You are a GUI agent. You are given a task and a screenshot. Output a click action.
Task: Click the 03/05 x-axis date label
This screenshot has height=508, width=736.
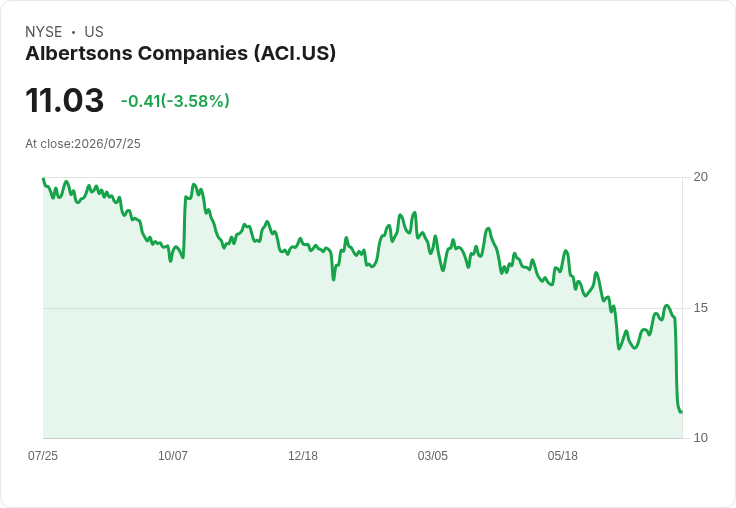[x=433, y=455]
